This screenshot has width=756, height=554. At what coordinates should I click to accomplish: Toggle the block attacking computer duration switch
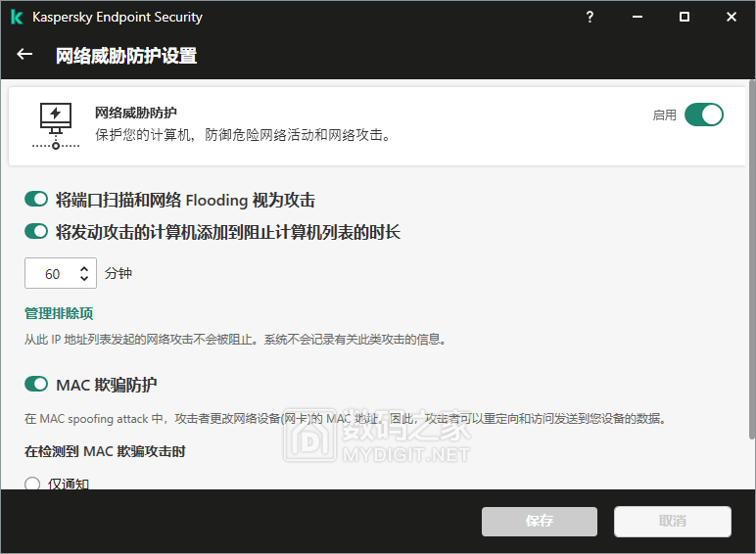[36, 231]
